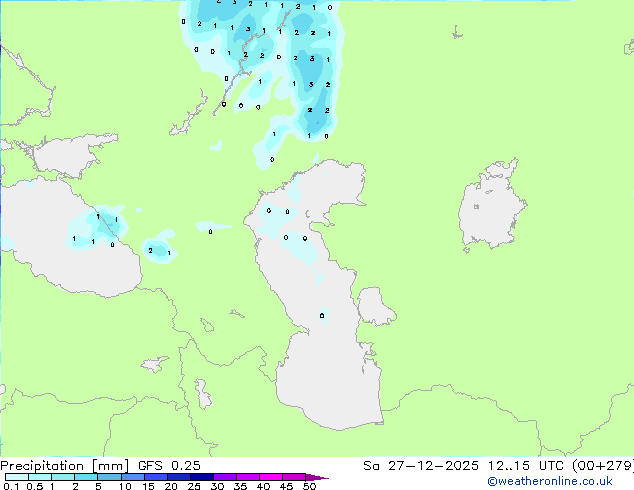This screenshot has width=634, height=490.
Task: Click the 45–50 mm legend color box
Action: [294, 477]
